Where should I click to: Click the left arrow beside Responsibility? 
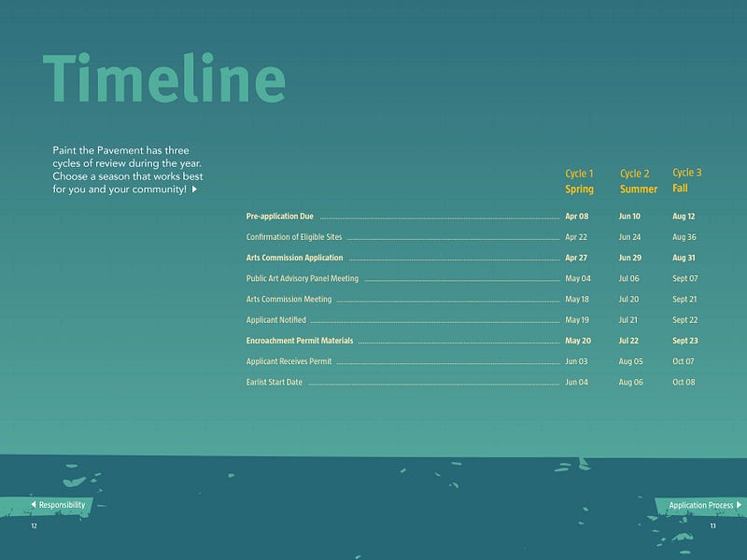pos(34,504)
